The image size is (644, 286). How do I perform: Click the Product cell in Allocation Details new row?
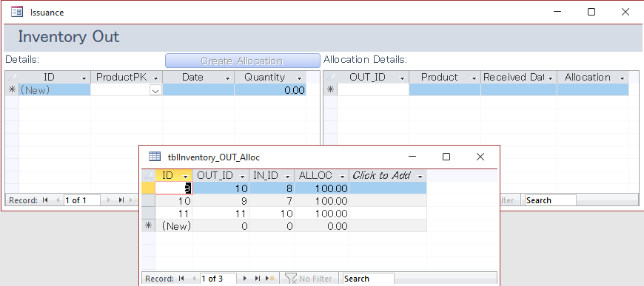pyautogui.click(x=445, y=90)
